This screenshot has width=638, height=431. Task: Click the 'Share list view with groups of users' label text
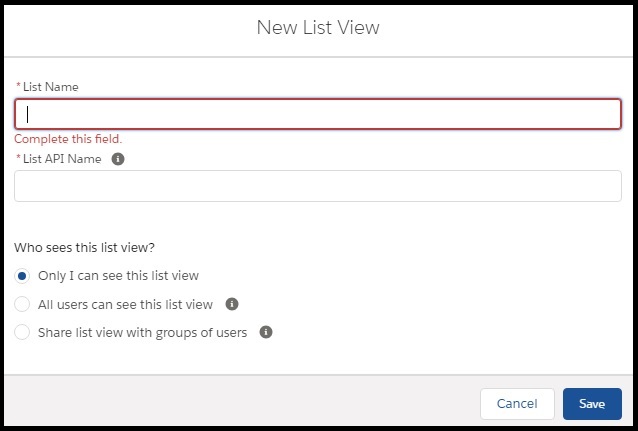coord(142,333)
